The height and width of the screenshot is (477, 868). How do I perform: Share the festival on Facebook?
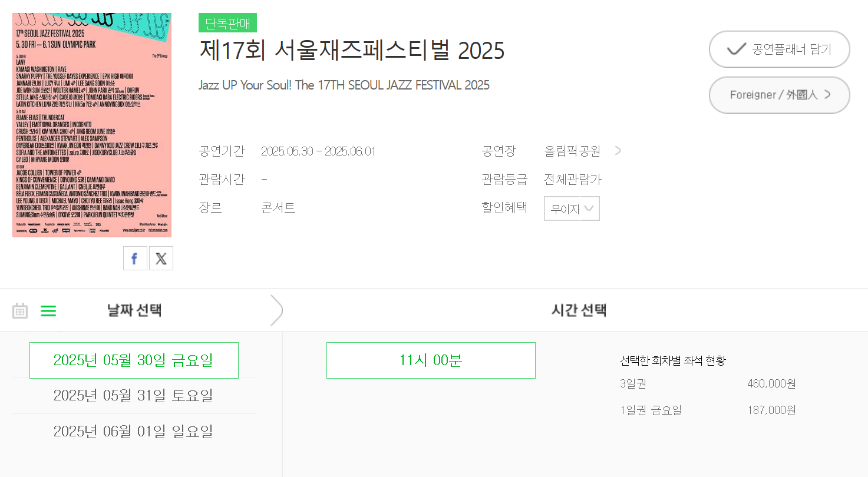pos(135,259)
